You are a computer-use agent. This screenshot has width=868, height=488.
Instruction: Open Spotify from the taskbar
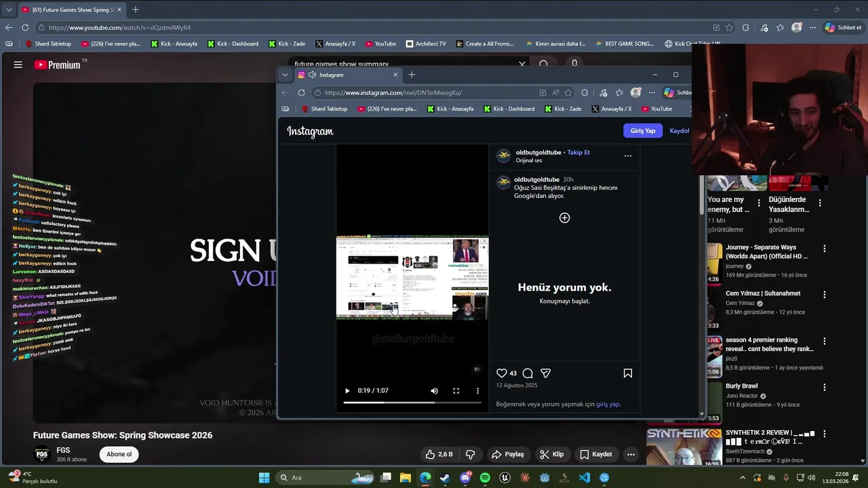485,478
